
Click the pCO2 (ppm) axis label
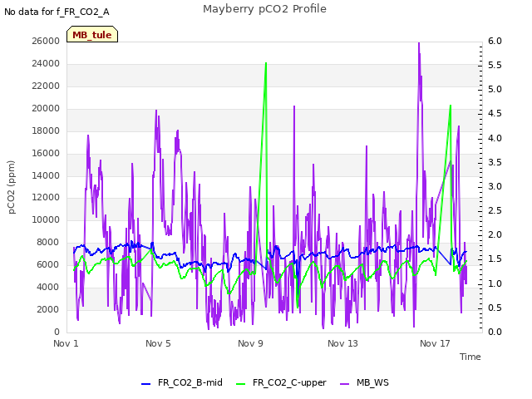(11, 187)
